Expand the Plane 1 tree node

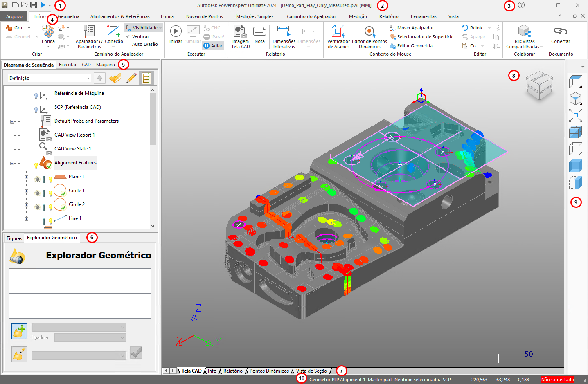[x=26, y=177]
